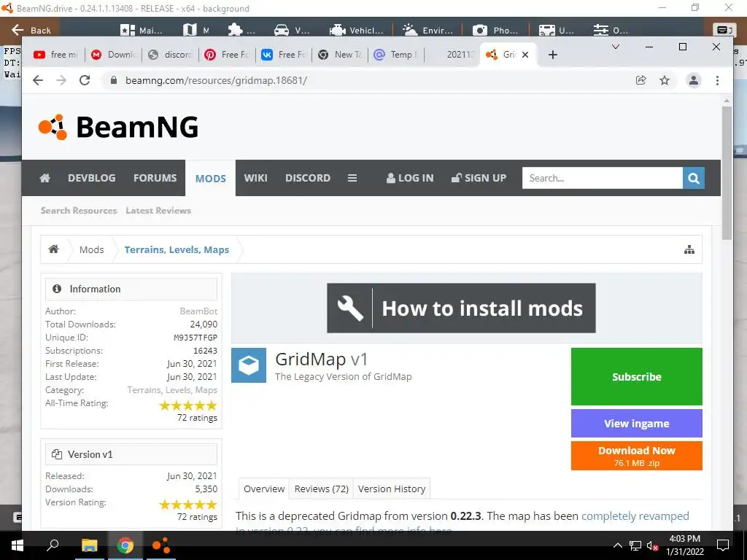This screenshot has height=560, width=747.
Task: Click green Subscribe button
Action: click(x=636, y=377)
